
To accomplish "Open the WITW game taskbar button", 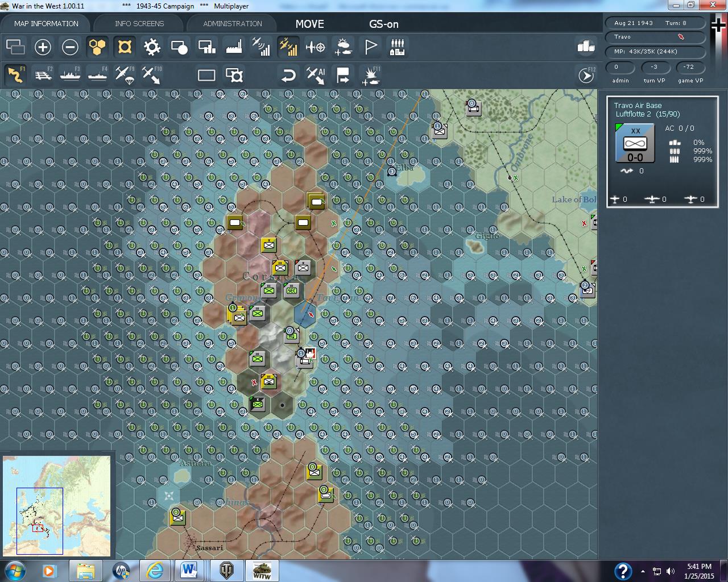I will coord(262,571).
